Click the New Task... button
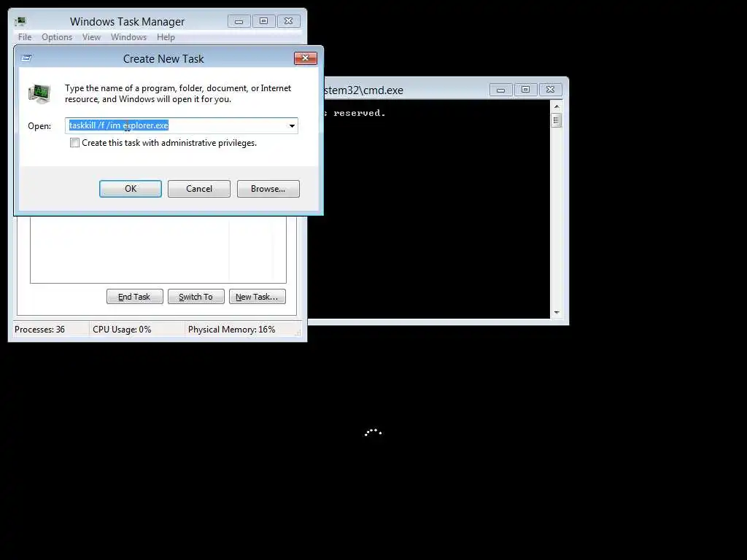Viewport: 747px width, 560px height. [258, 297]
